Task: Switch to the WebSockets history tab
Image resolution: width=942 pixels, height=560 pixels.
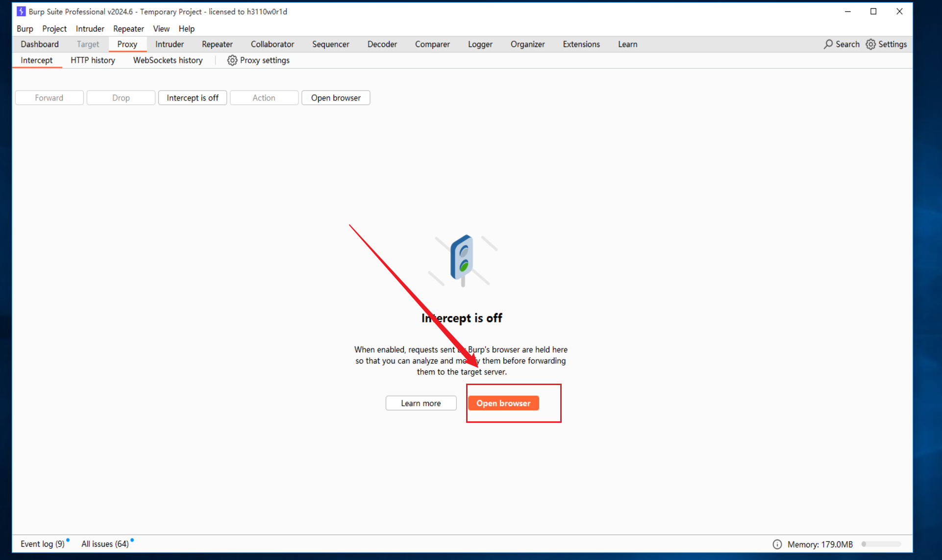Action: click(168, 60)
